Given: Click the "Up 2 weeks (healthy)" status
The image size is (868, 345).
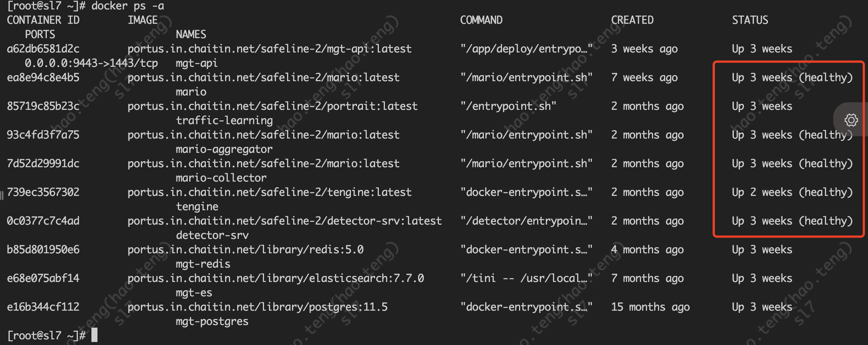Looking at the screenshot, I should 792,192.
